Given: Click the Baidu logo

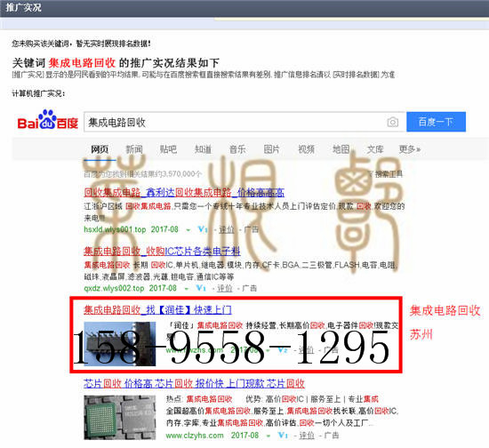Looking at the screenshot, I should (x=47, y=120).
